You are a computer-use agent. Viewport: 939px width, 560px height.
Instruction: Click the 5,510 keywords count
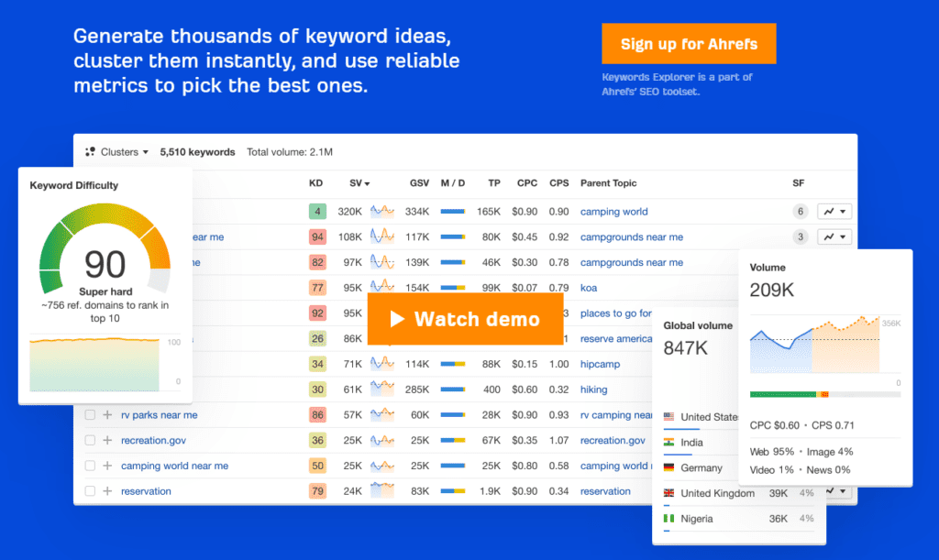(x=197, y=152)
